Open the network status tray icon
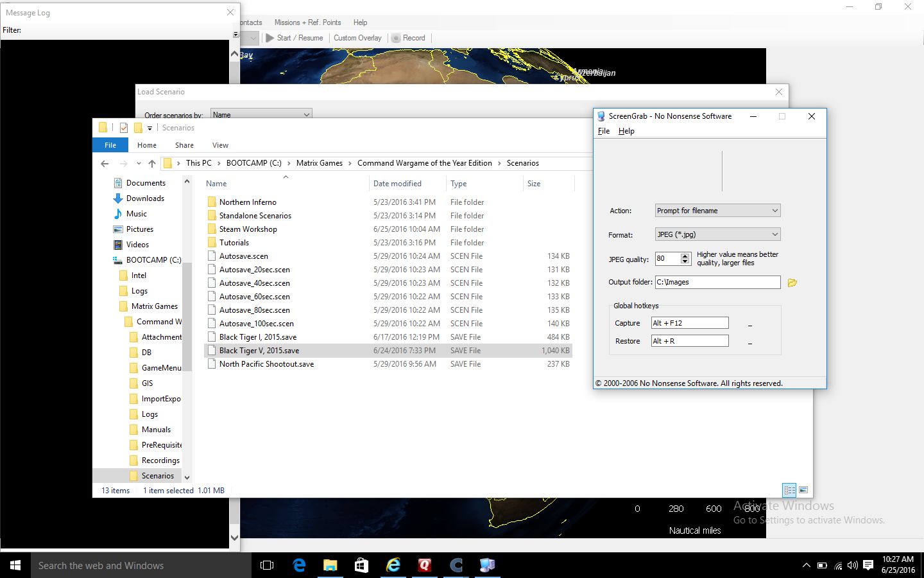 pos(838,566)
